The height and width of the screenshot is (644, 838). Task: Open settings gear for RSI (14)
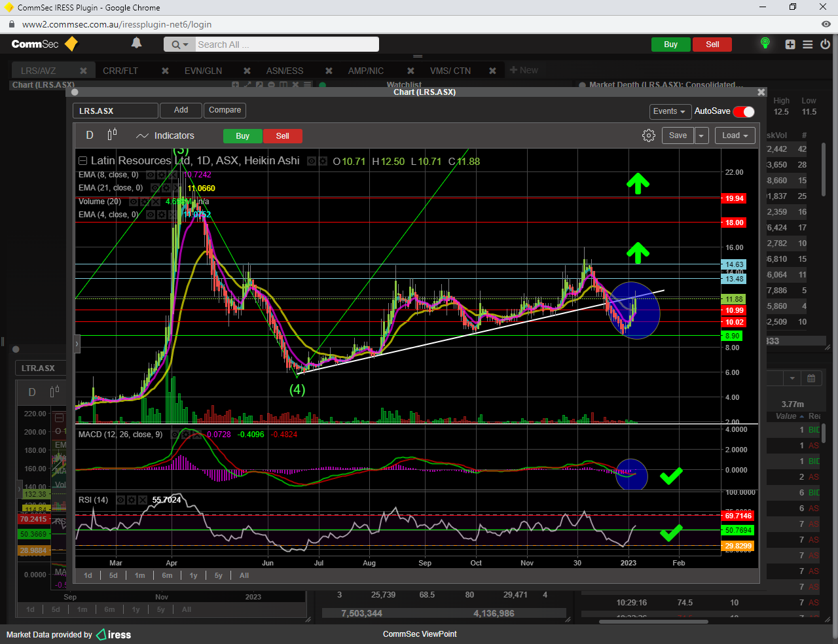point(131,500)
